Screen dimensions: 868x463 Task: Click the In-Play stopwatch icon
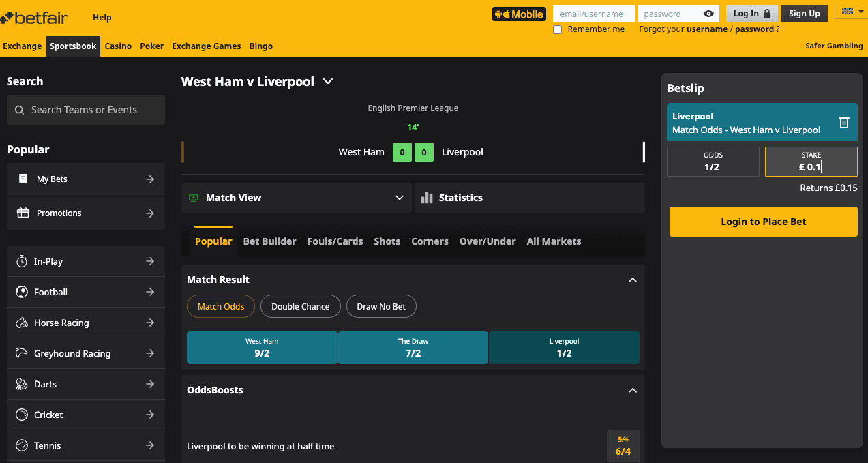pyautogui.click(x=22, y=261)
